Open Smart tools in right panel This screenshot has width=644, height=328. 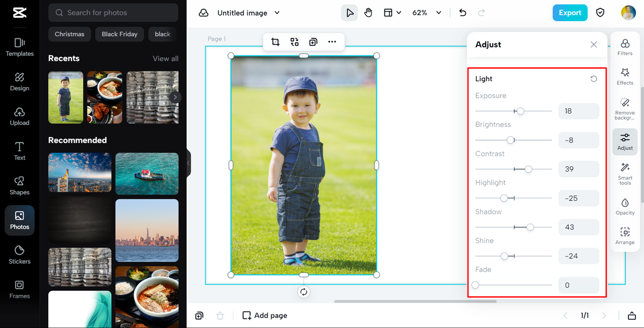pos(625,173)
